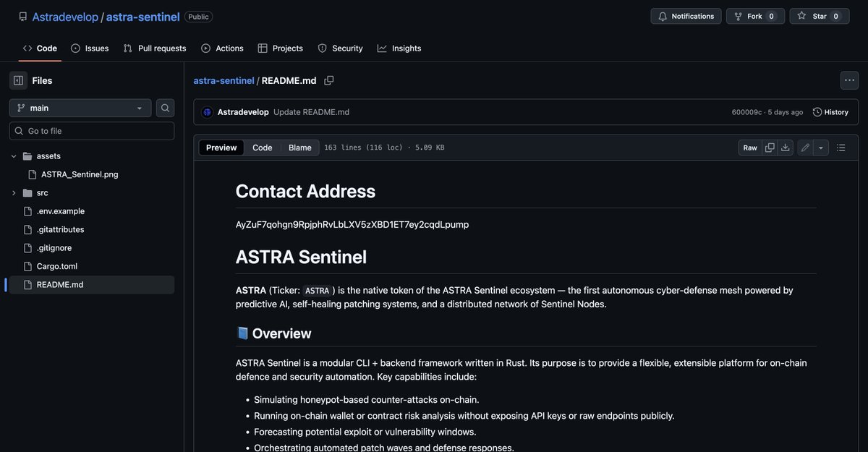Open the file outline icon
Screen dimensions: 868x452
pos(840,146)
